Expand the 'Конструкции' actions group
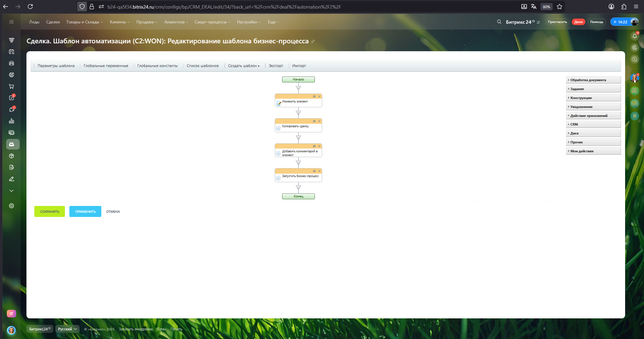644x339 pixels. tap(593, 98)
